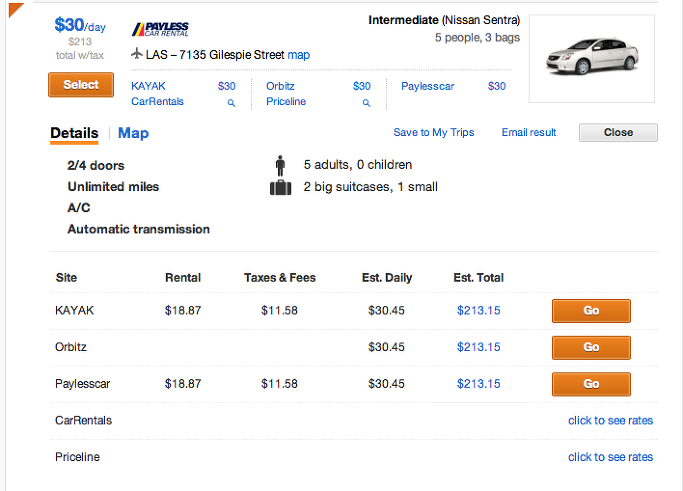Click the orange Select button

(81, 85)
